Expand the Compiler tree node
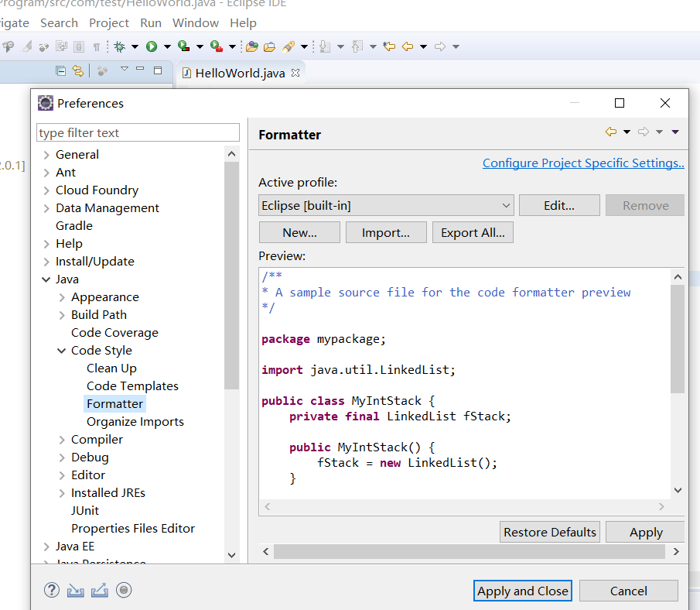 62,440
